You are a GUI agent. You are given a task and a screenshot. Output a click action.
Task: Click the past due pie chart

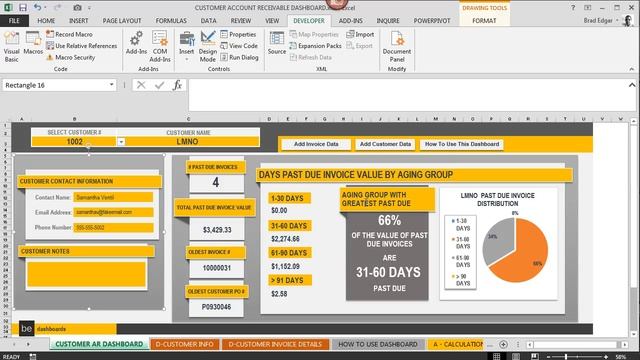coord(516,249)
